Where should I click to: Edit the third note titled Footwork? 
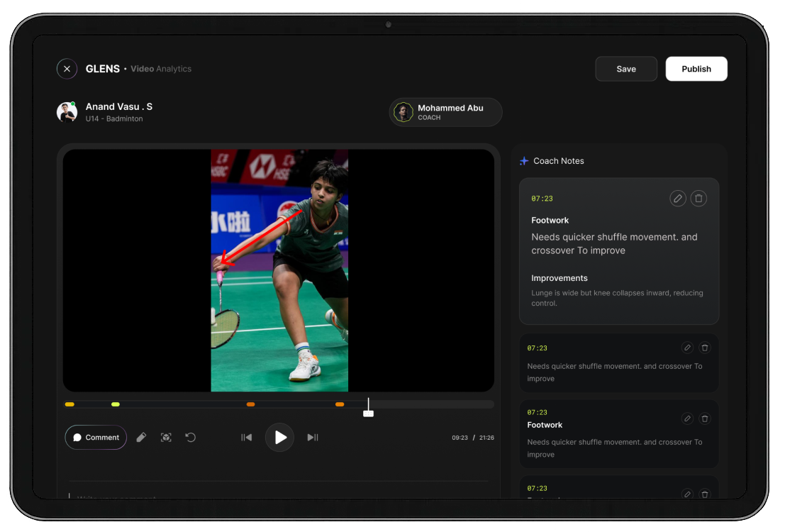click(686, 419)
